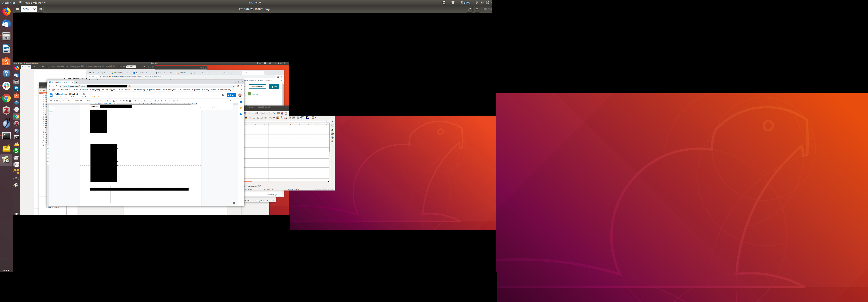868x302 pixels.
Task: Open the system menu battery arrow
Action: click(x=491, y=2)
